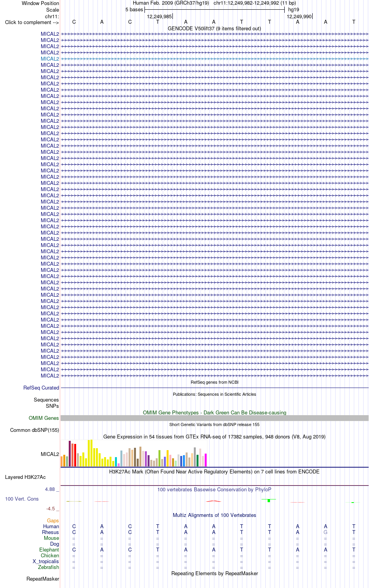
Task: Click the 'Elephant' alignment row label
Action: click(x=49, y=550)
